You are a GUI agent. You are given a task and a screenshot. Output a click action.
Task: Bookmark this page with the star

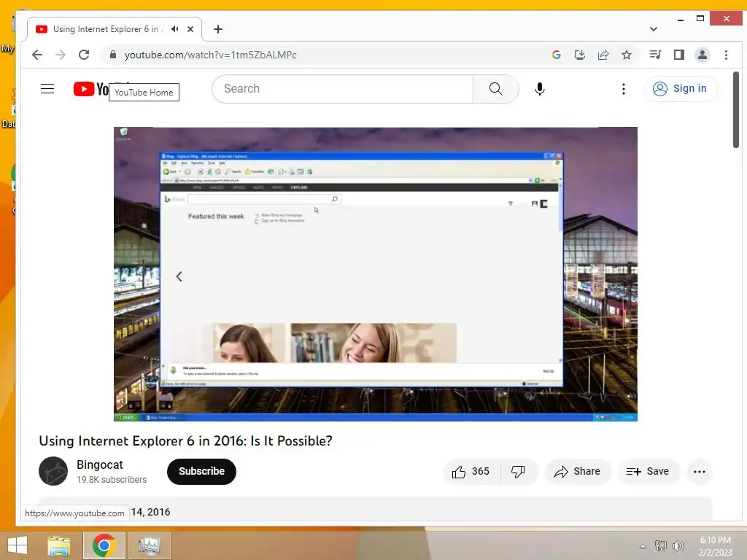tap(627, 55)
